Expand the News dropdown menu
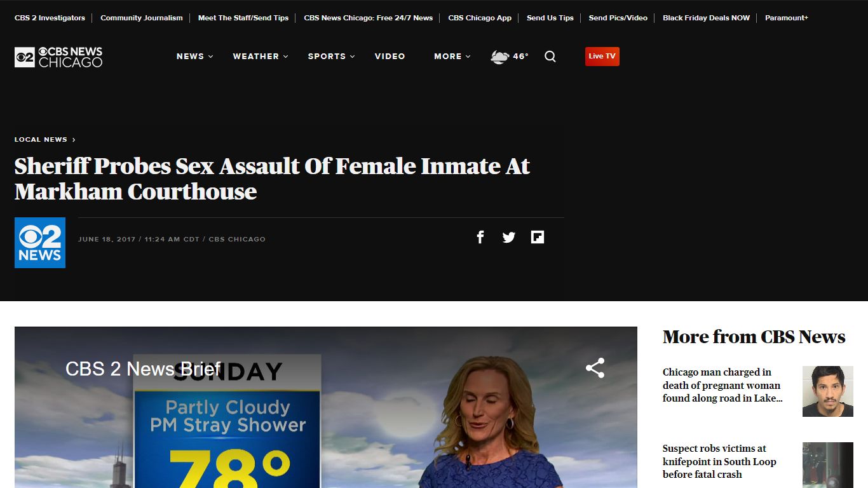 [x=195, y=57]
